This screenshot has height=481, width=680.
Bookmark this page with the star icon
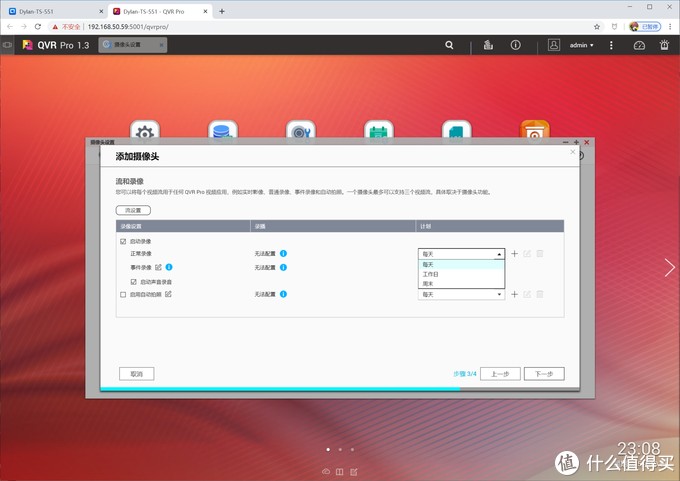(x=597, y=27)
